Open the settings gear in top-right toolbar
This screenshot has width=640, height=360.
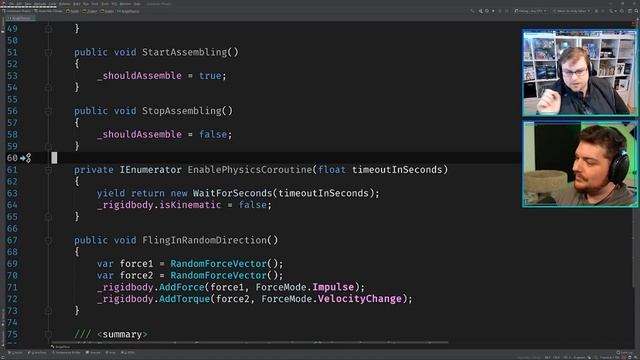click(622, 11)
